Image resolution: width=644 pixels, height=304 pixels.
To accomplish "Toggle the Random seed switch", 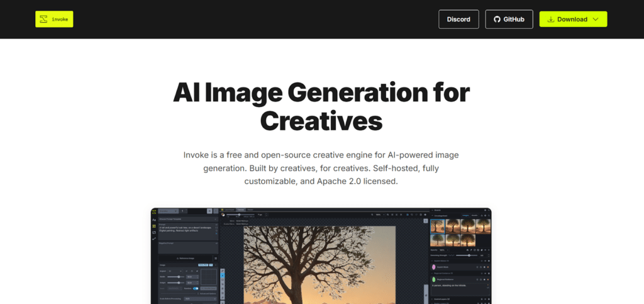I will pos(196,288).
